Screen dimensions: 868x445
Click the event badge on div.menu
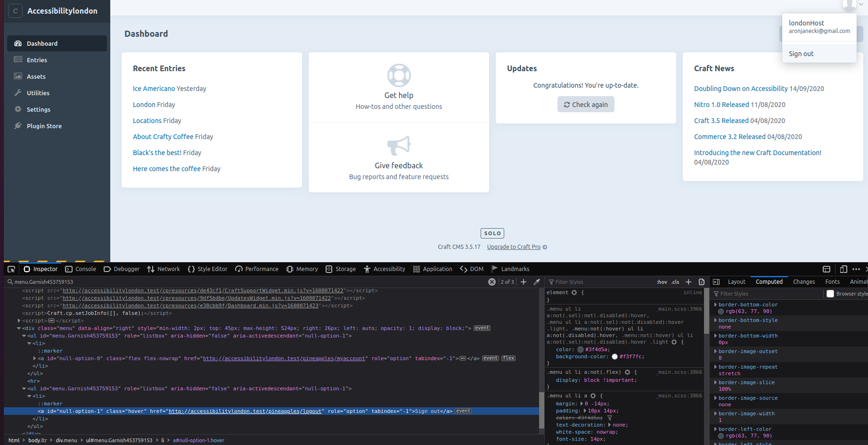point(482,328)
